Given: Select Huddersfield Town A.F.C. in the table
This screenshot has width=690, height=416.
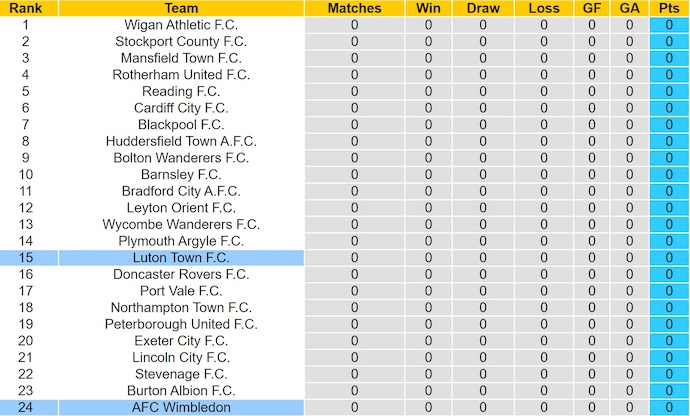Looking at the screenshot, I should pos(181,141).
